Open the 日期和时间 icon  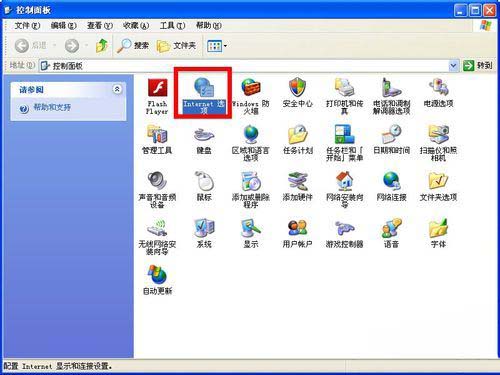click(391, 135)
